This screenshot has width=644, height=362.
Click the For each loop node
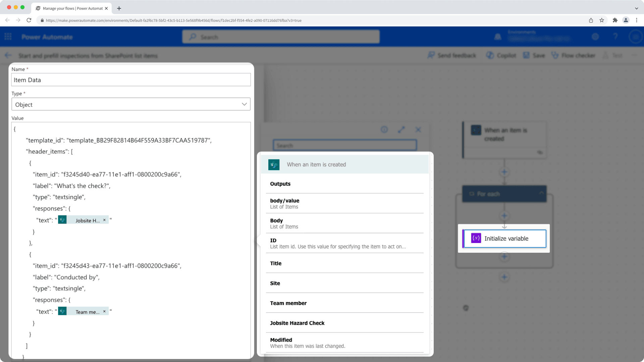504,194
